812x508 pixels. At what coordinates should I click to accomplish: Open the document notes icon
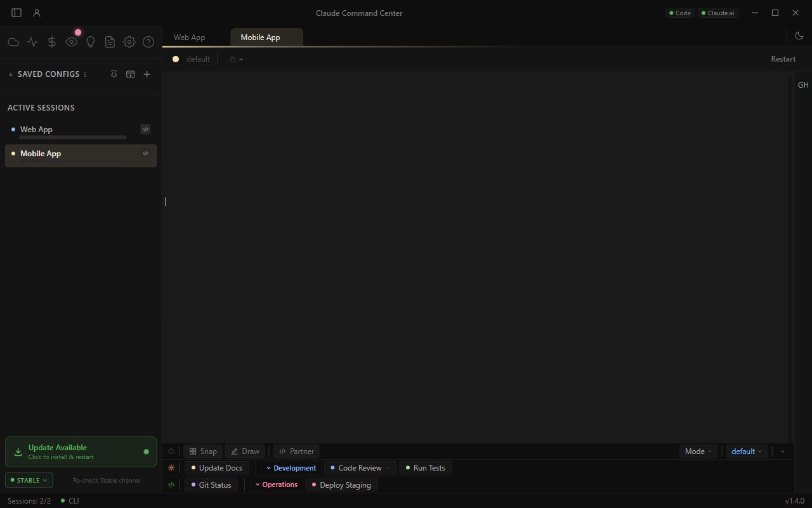tap(110, 42)
